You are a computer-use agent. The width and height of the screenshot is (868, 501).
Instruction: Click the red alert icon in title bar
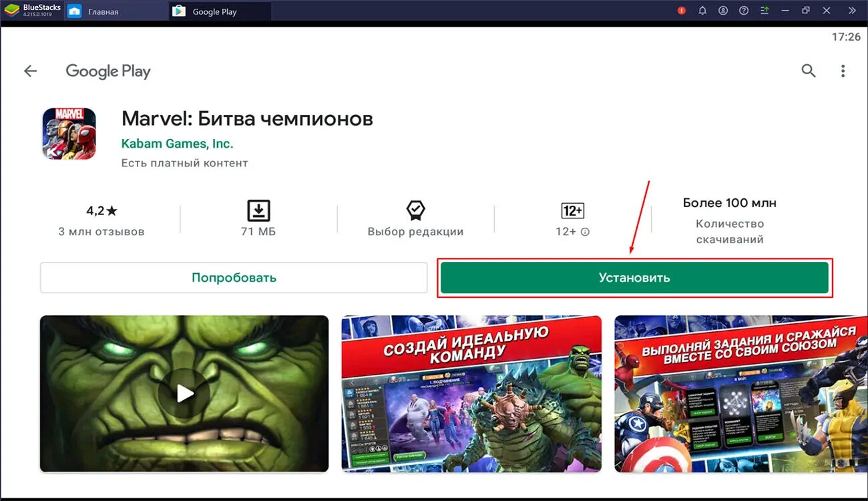point(682,11)
